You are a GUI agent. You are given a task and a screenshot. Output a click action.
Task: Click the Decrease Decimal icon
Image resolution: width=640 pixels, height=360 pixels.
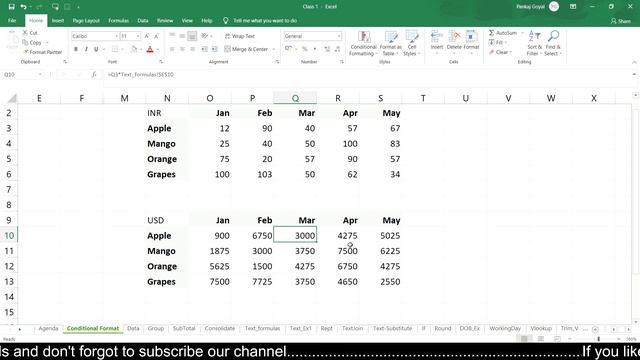(337, 49)
